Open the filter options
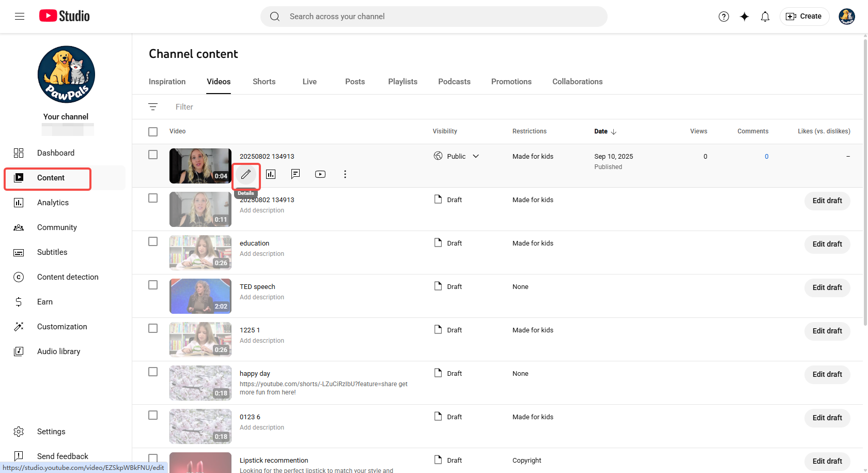This screenshot has width=868, height=473. (x=153, y=106)
